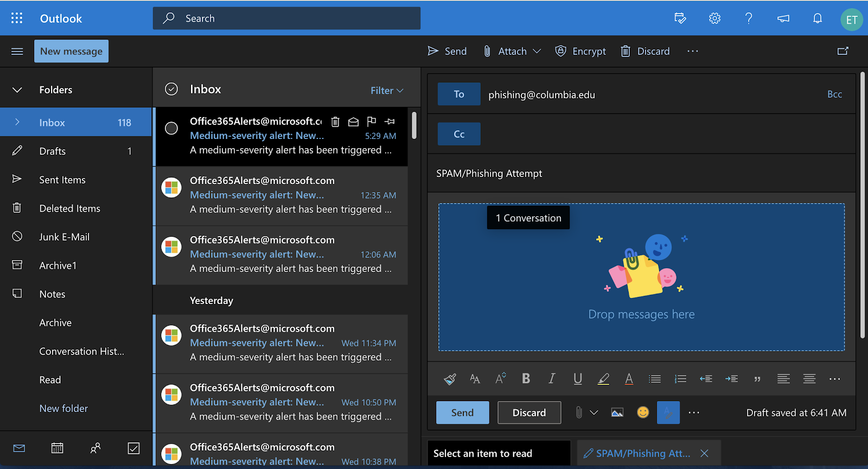Screen dimensions: 868x469
Task: Delete the 5:29 AM alert with trash icon
Action: pyautogui.click(x=335, y=122)
